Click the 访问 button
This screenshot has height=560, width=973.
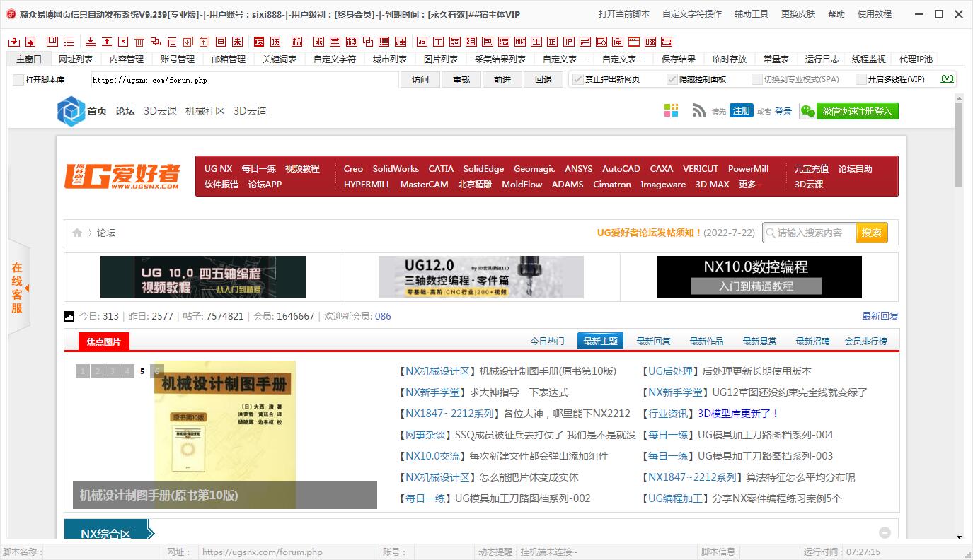pos(420,80)
